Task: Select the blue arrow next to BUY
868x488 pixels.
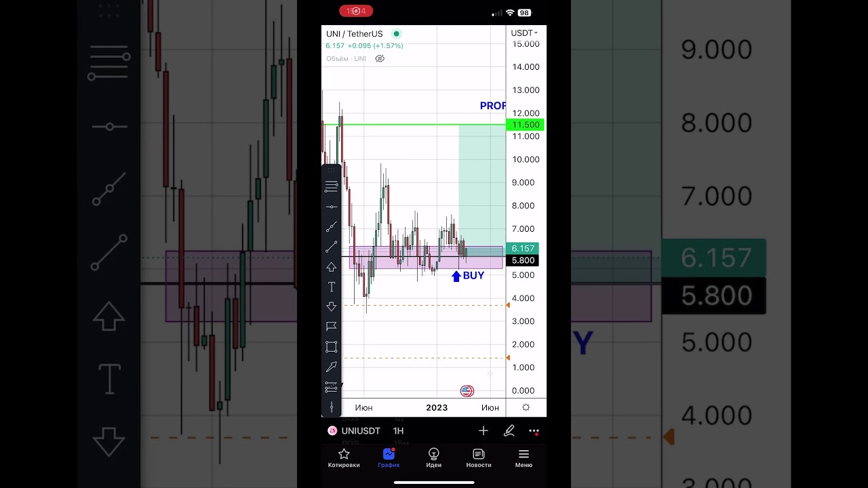Action: coord(456,276)
